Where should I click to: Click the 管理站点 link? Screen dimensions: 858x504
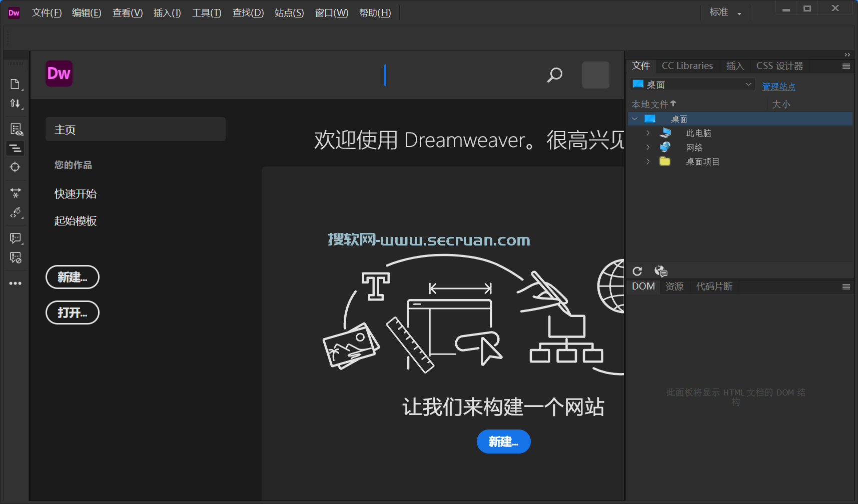(778, 87)
